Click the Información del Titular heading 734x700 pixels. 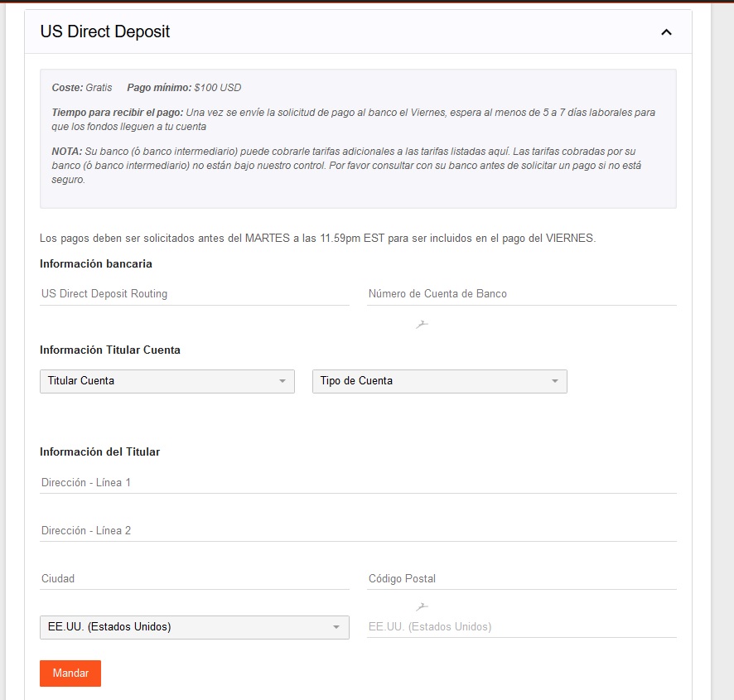click(100, 451)
